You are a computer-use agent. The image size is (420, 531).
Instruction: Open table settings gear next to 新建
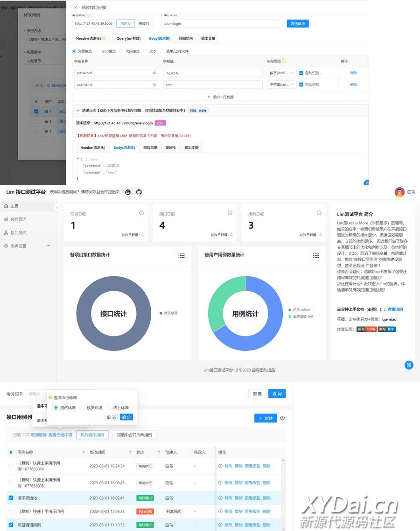point(282,418)
